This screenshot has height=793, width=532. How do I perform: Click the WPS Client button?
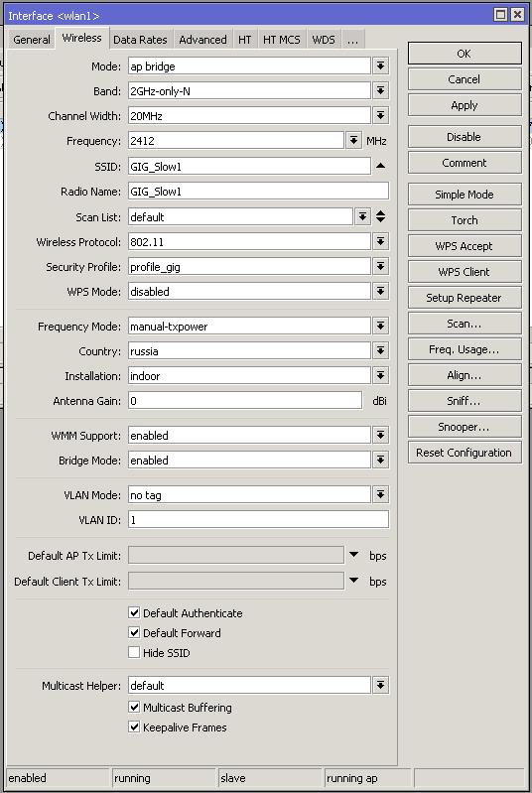pyautogui.click(x=465, y=272)
